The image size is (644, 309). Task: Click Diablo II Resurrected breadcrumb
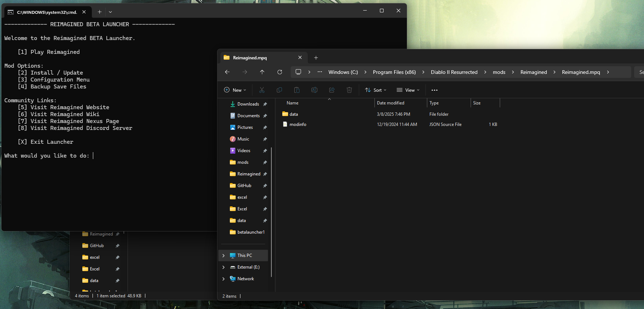tap(454, 72)
